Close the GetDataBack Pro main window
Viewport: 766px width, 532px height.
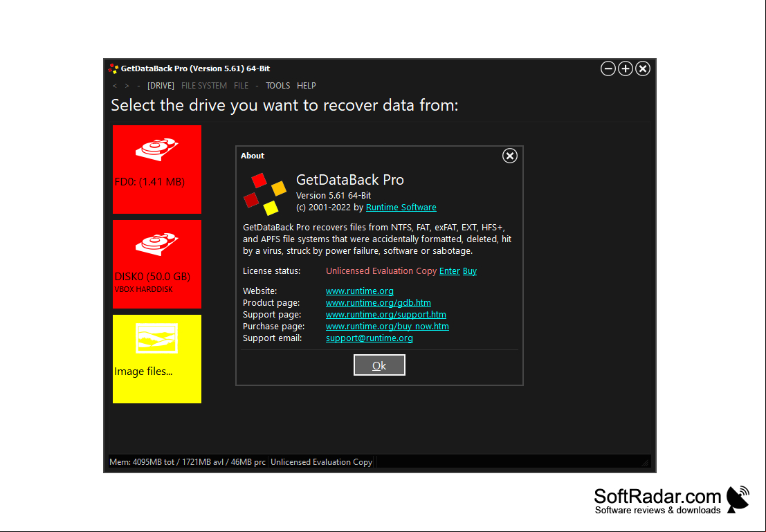tap(643, 69)
